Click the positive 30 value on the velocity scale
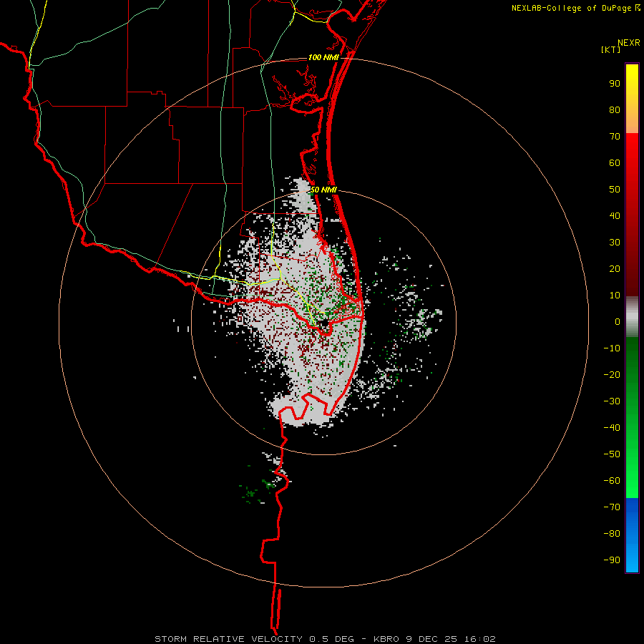The height and width of the screenshot is (644, 644). [x=615, y=243]
